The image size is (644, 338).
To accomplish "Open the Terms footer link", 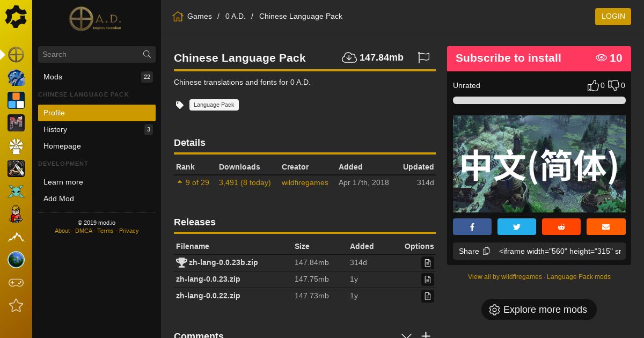I will coord(105,231).
